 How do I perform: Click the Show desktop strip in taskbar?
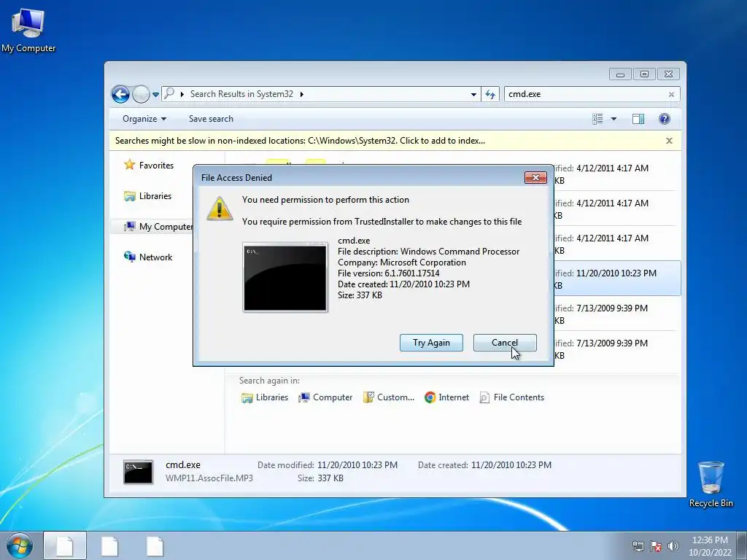742,545
